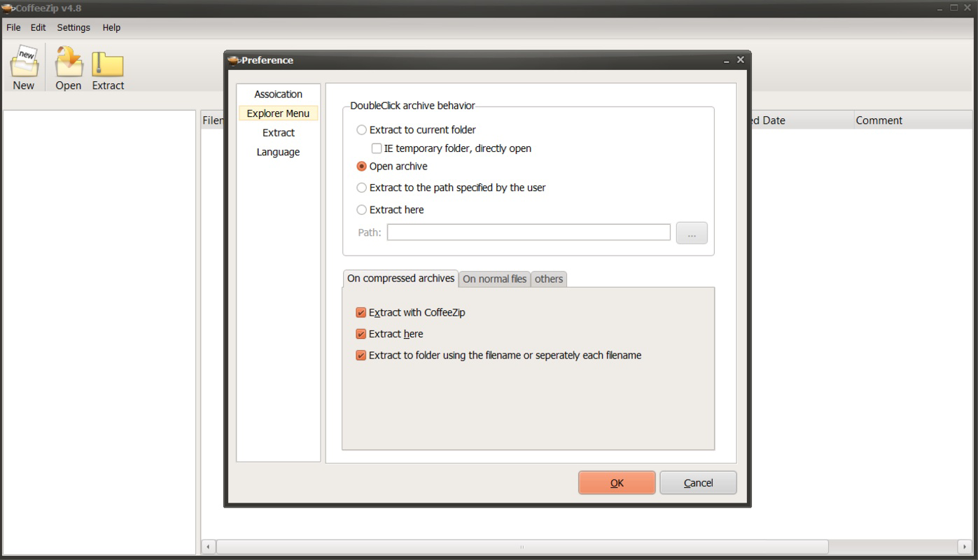The height and width of the screenshot is (560, 978).
Task: Click the horizontal scrollbar thumb in file list
Action: click(522, 547)
